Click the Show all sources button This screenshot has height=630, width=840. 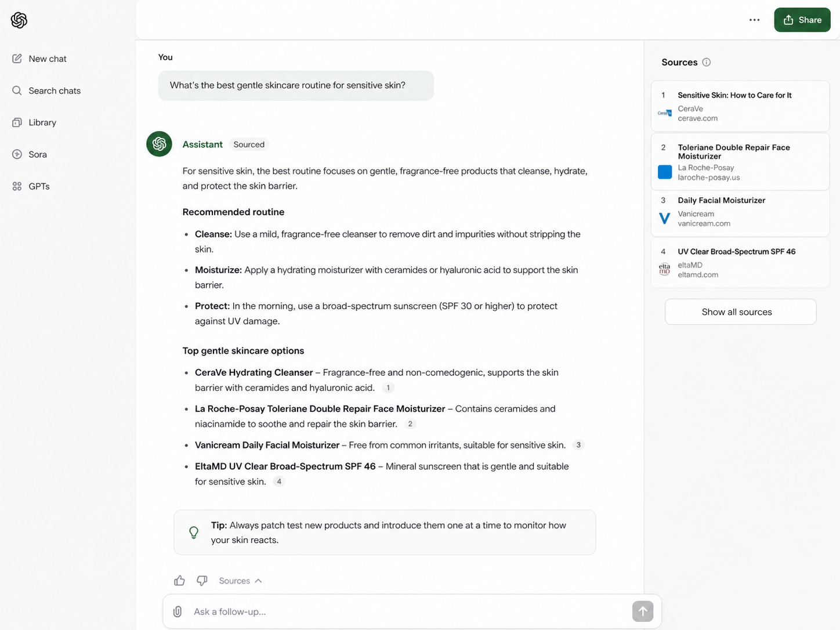[740, 312]
